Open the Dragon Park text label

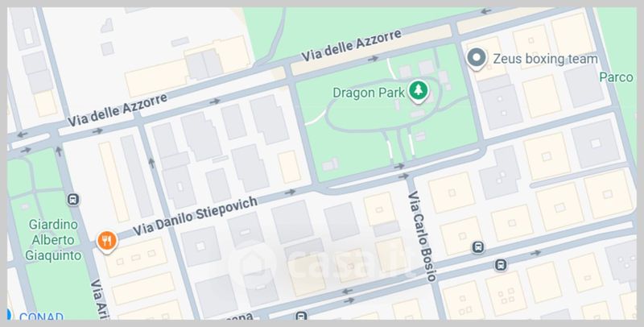pyautogui.click(x=369, y=93)
